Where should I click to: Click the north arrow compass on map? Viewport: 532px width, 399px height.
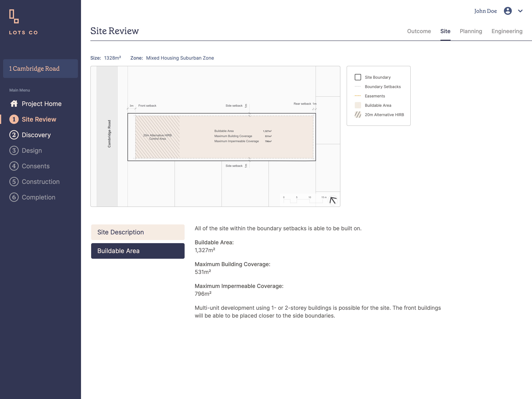pos(333,200)
